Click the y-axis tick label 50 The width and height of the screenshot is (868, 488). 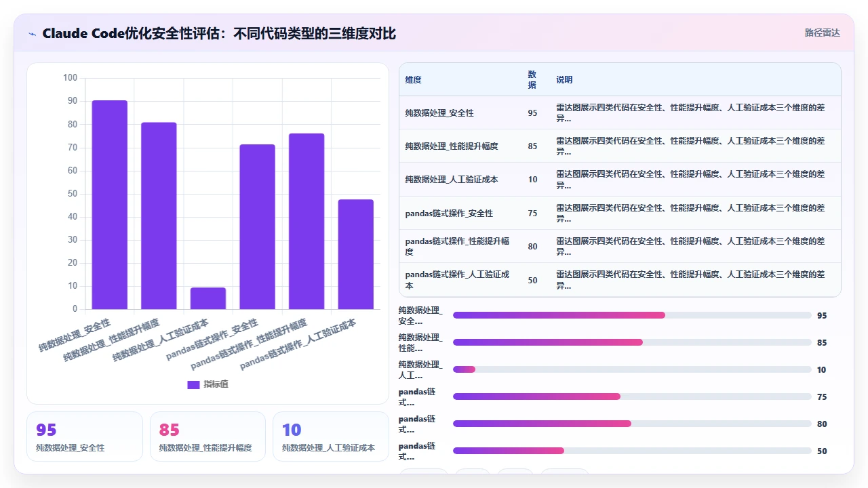pyautogui.click(x=73, y=194)
